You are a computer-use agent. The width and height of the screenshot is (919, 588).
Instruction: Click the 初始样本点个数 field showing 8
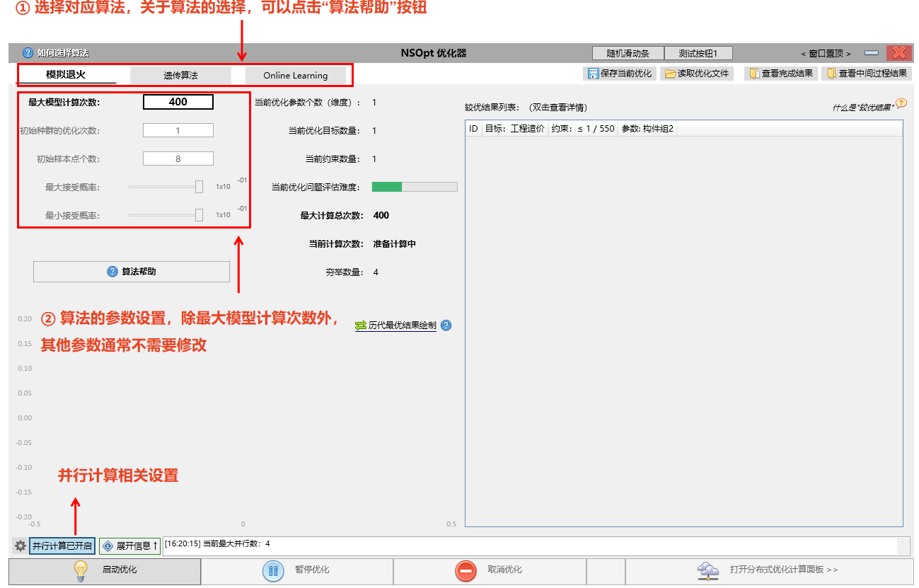pyautogui.click(x=178, y=158)
